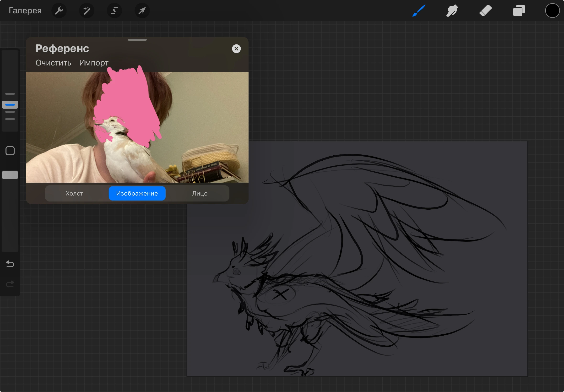Screen dimensions: 564x392
Task: Close the Референс panel
Action: [x=236, y=49]
